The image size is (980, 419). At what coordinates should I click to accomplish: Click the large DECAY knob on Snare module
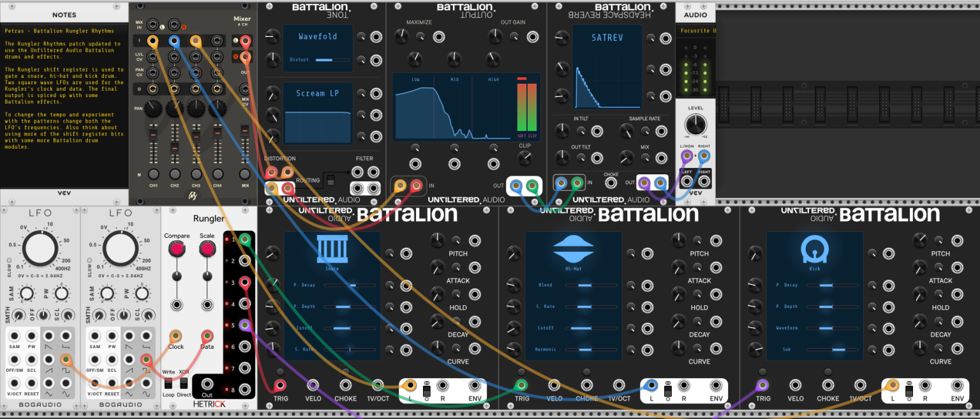pos(437,321)
